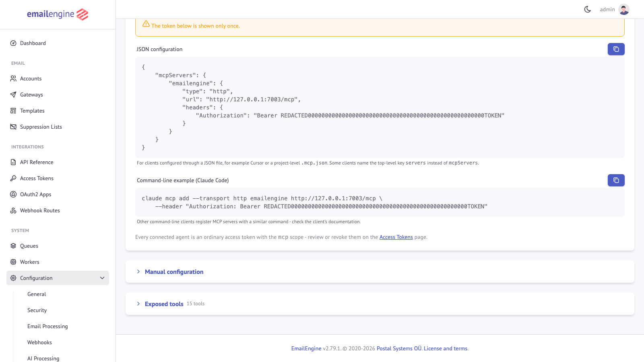Open EmailEngine footer link

pos(306,348)
